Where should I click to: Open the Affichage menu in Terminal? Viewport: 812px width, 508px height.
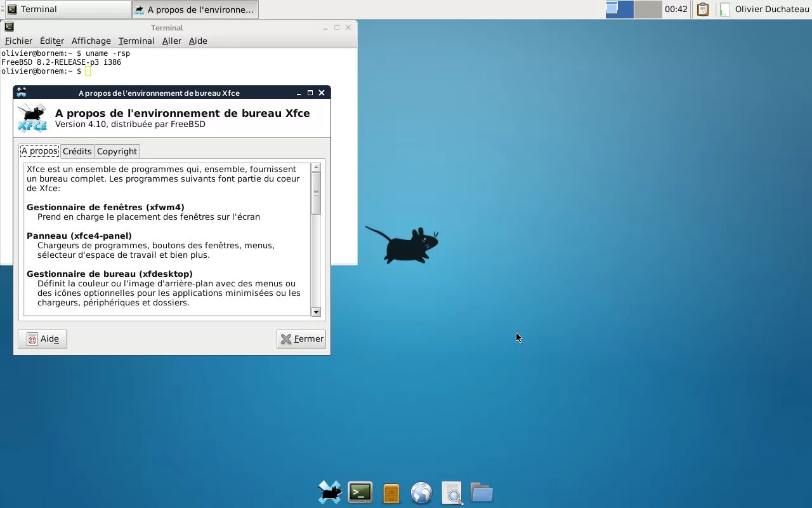click(x=91, y=41)
